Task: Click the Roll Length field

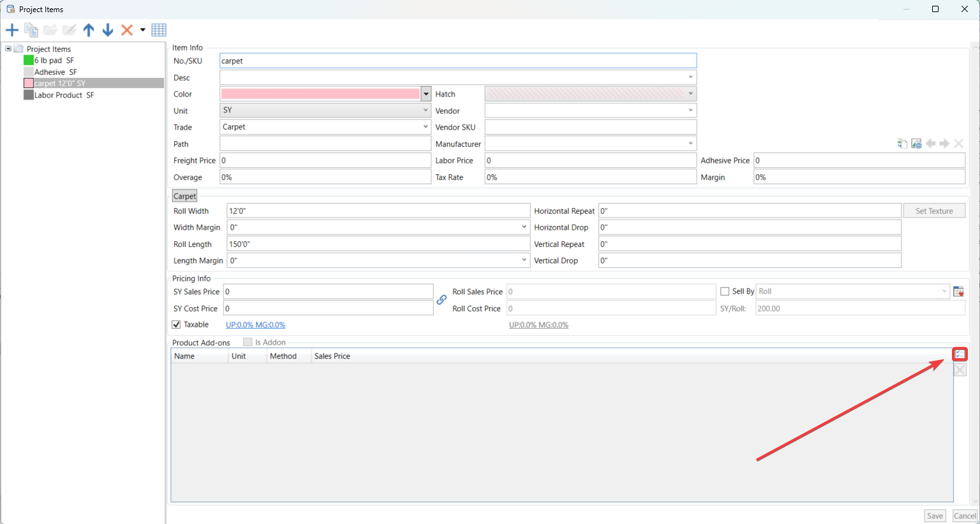Action: coord(378,244)
